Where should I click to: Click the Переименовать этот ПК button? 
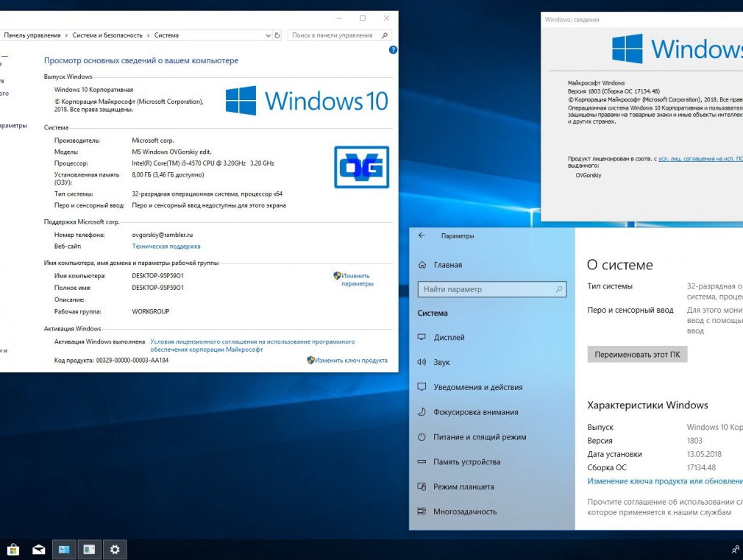[x=637, y=354]
